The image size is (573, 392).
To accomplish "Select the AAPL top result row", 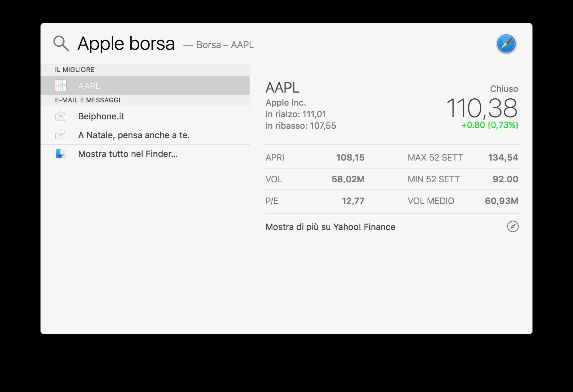I will (145, 85).
